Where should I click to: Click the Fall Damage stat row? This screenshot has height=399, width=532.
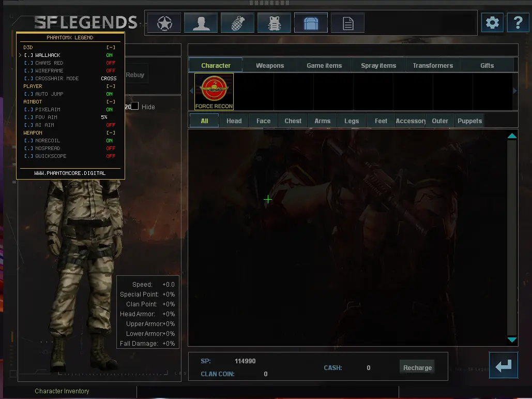pos(147,343)
